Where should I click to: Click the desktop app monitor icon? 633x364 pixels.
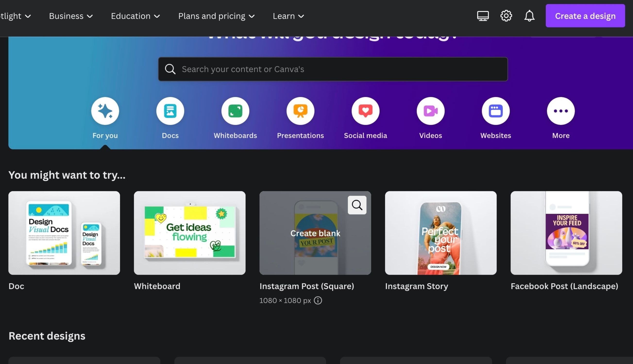pyautogui.click(x=483, y=16)
